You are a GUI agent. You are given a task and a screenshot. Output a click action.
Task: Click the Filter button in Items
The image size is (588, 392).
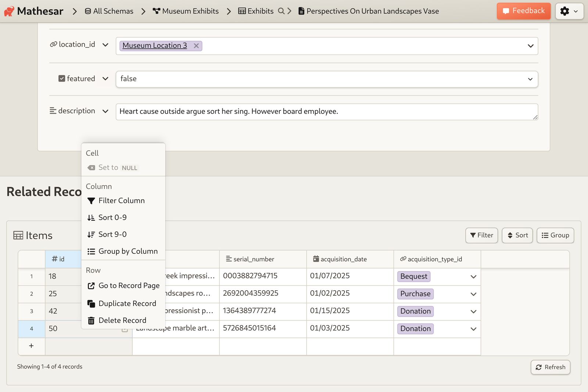point(481,235)
